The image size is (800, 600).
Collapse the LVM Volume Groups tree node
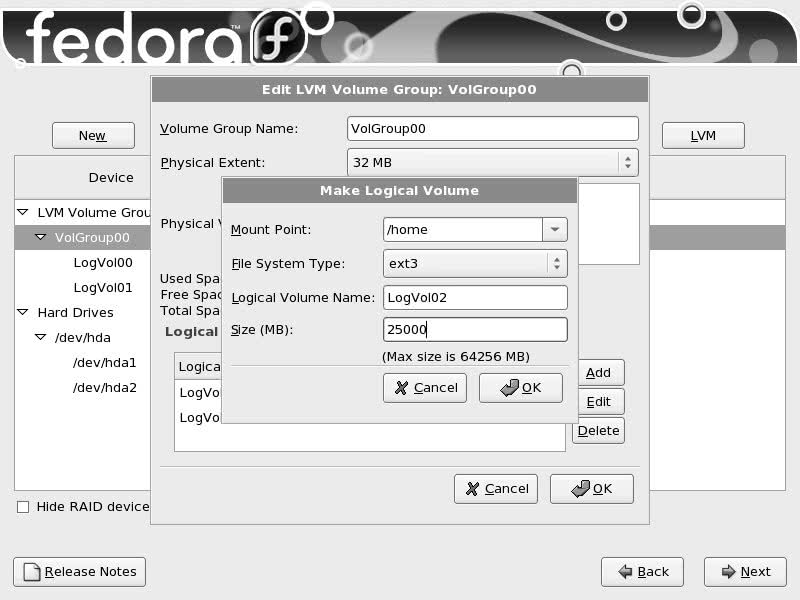23,212
